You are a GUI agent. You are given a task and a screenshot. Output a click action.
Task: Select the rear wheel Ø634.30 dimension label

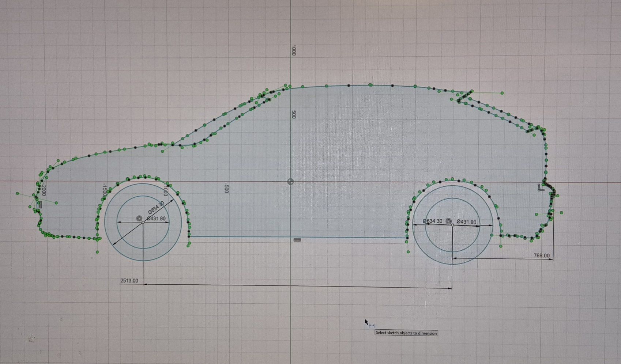[432, 221]
